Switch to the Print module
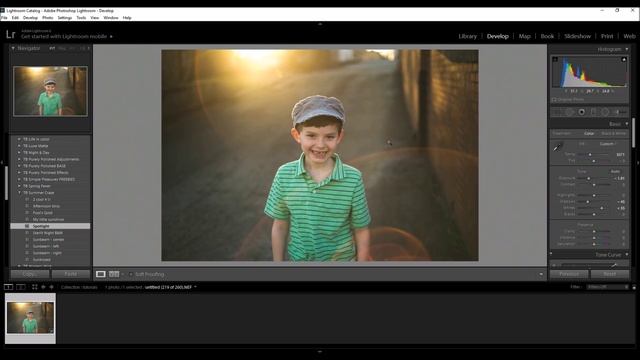The height and width of the screenshot is (360, 640). point(607,36)
